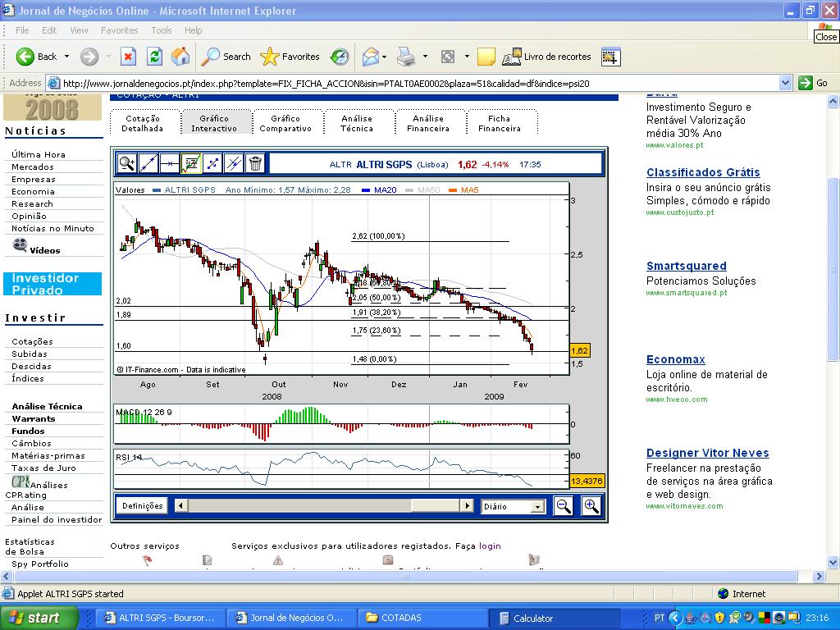Image resolution: width=840 pixels, height=630 pixels.
Task: Zoom out chart with minus magnifier
Action: [x=563, y=506]
